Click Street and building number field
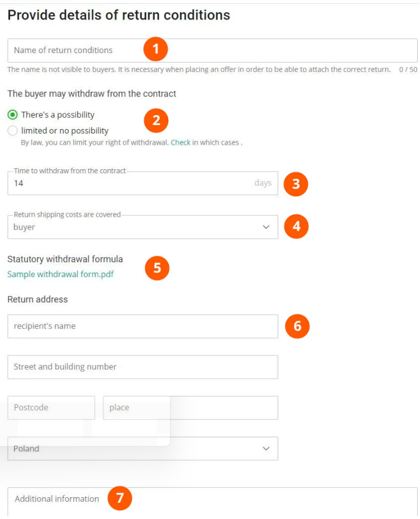Image resolution: width=420 pixels, height=519 pixels. coord(142,367)
